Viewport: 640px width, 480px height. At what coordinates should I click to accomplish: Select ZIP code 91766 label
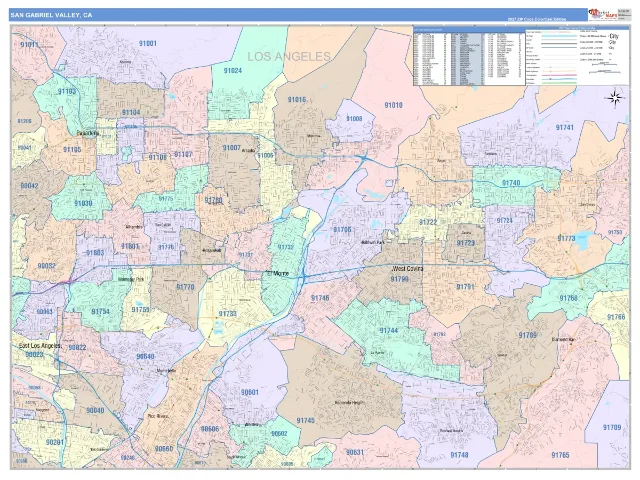(616, 317)
